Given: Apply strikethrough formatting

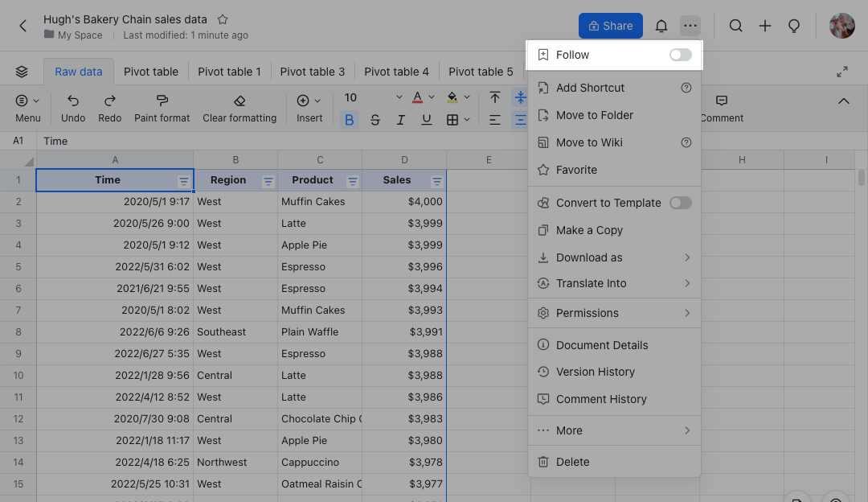Looking at the screenshot, I should click(375, 120).
